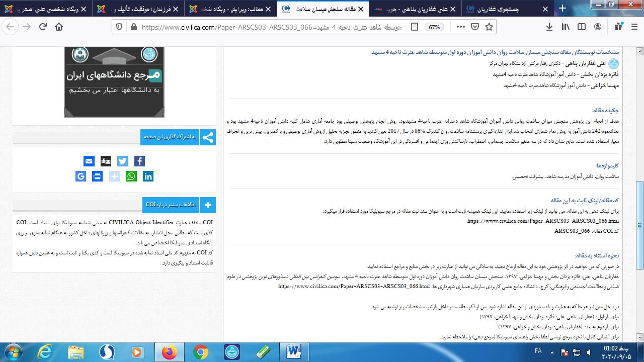Click the print icon in share box
The image size is (644, 362).
(x=98, y=176)
